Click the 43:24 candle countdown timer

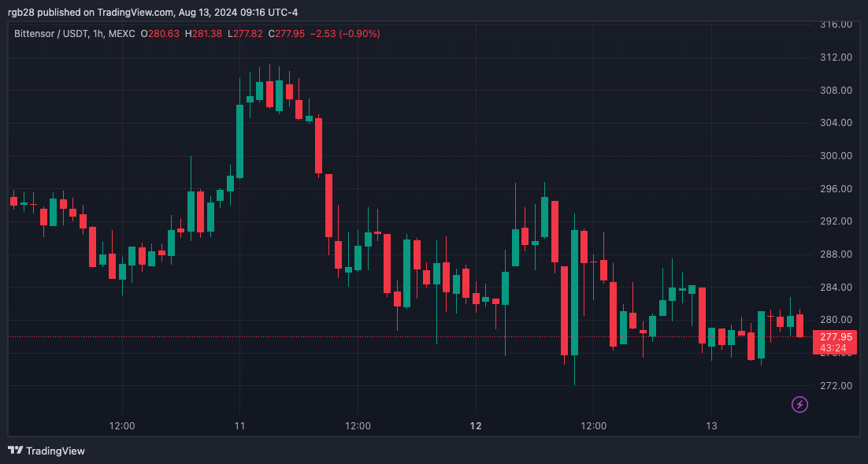pyautogui.click(x=833, y=348)
